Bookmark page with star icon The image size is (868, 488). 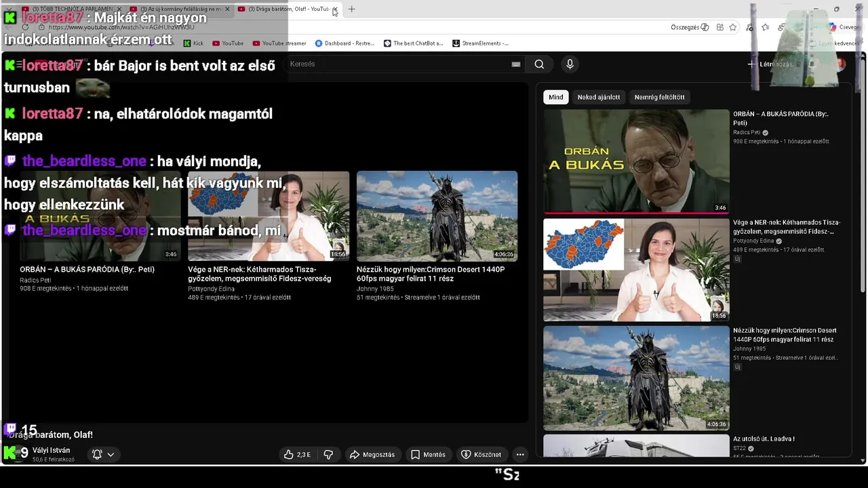(732, 27)
